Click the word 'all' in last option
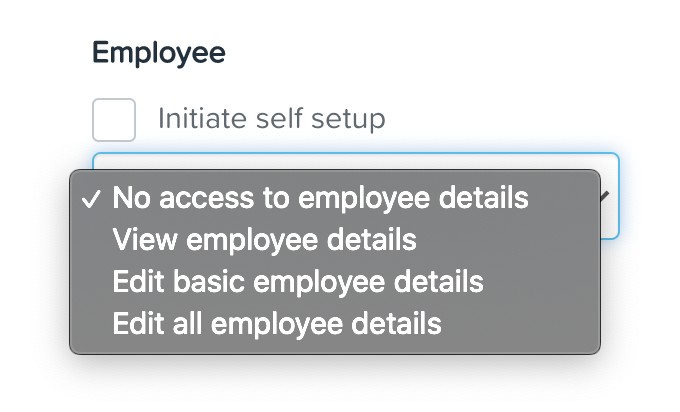 (187, 324)
